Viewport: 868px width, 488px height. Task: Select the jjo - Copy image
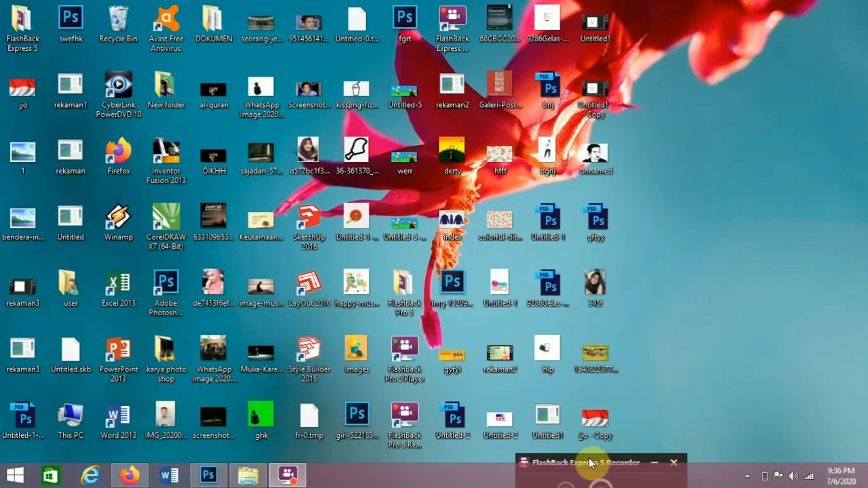tap(595, 424)
